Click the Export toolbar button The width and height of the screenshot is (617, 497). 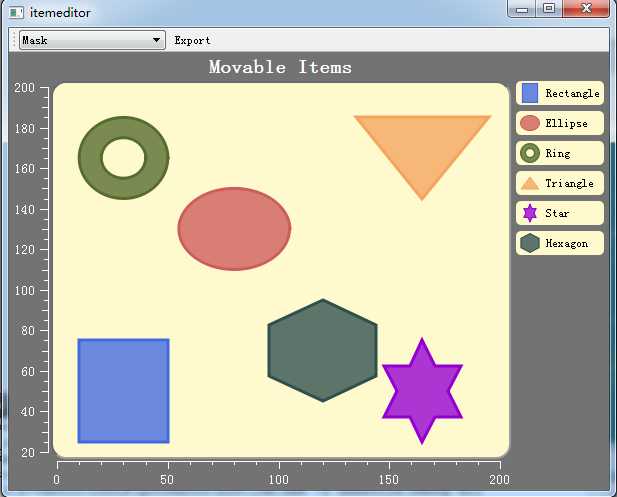192,40
